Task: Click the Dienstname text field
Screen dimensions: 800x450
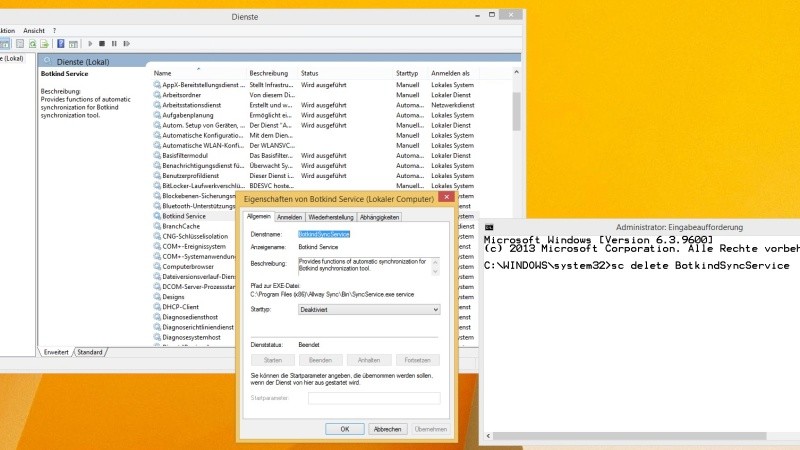Action: 368,234
